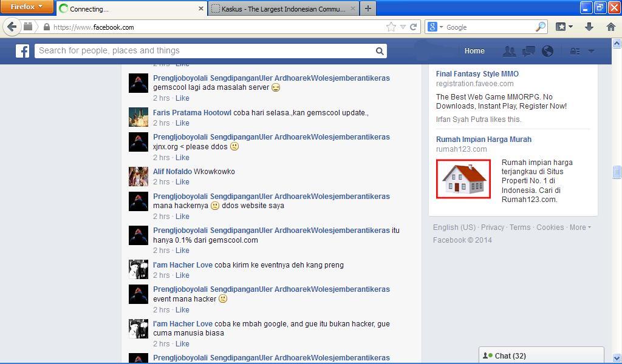The width and height of the screenshot is (622, 364).
Task: Open the notifications globe icon
Action: 547,51
